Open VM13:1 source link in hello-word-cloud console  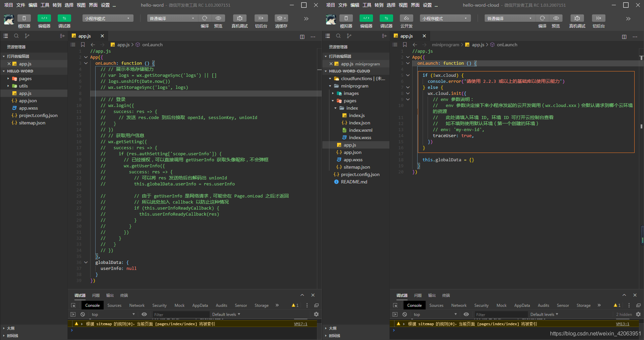623,324
